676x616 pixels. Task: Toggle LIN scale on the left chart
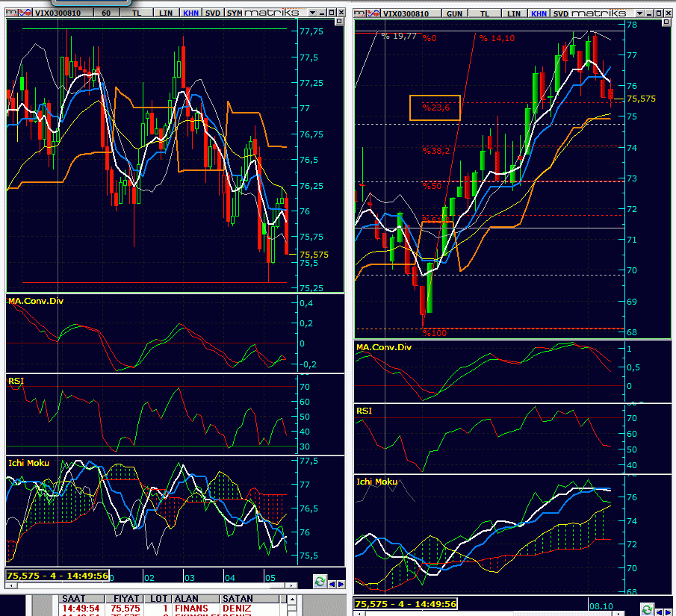click(x=164, y=13)
